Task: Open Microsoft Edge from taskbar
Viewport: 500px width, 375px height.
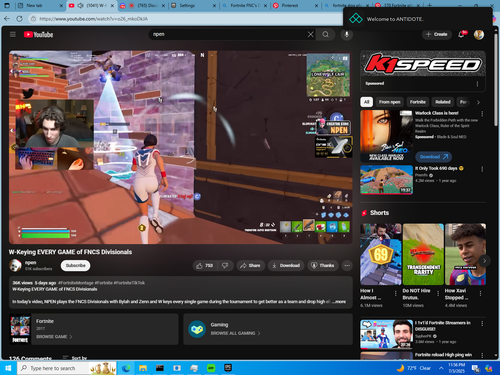Action: pos(126,368)
